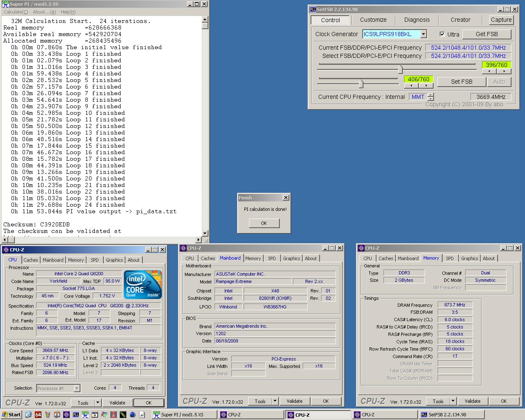Select Control tab in SetFSB

[x=330, y=20]
